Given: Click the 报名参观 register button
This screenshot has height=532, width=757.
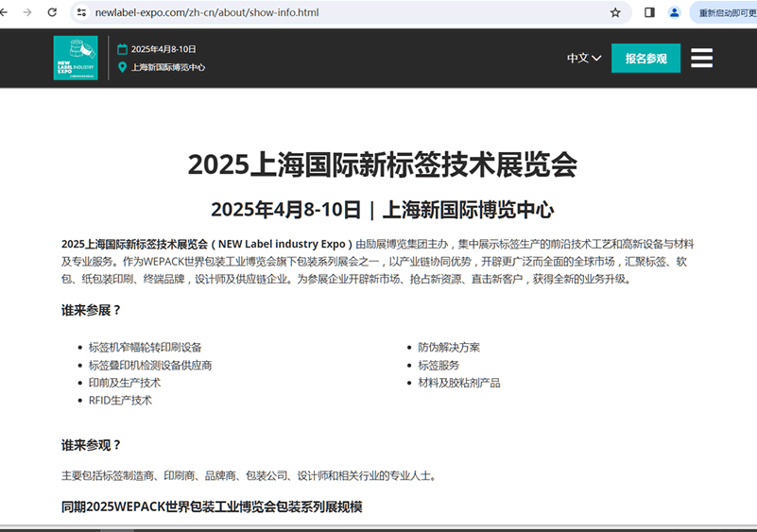Looking at the screenshot, I should tap(646, 59).
